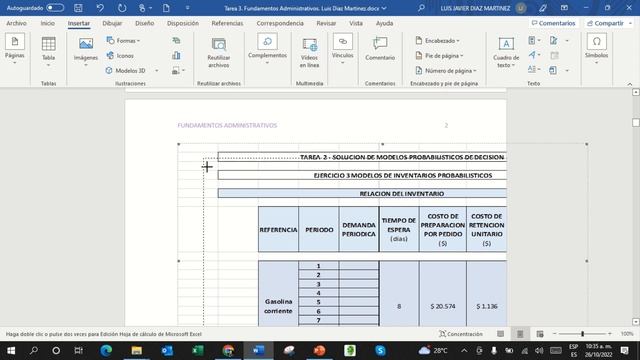Click the REFERENCIA header cell in the embedded sheet

pyautogui.click(x=278, y=229)
